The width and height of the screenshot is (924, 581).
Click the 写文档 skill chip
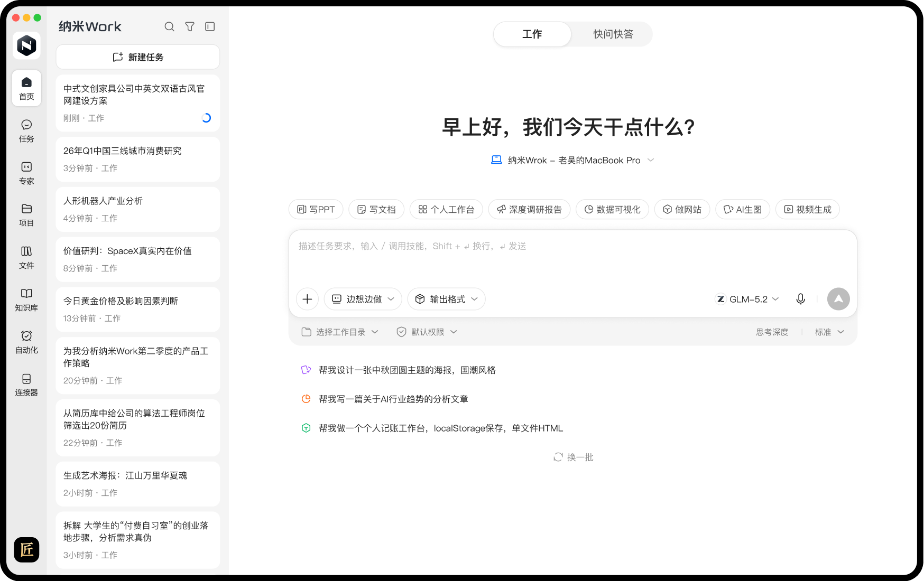tap(376, 210)
